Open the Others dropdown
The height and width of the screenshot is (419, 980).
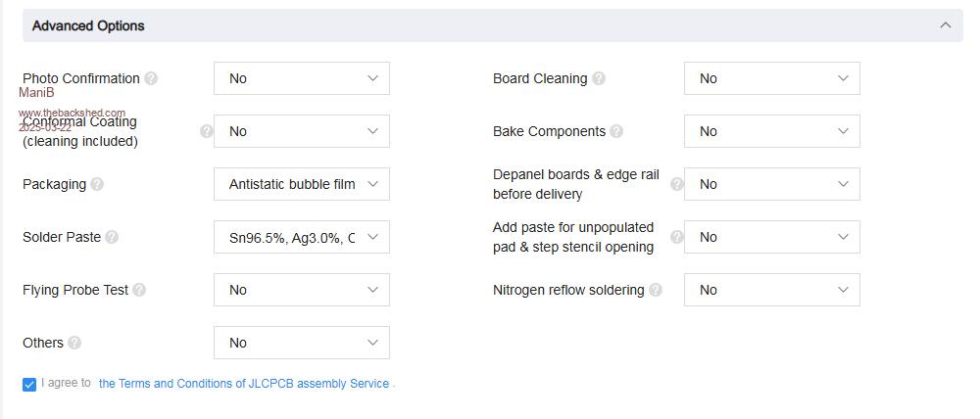click(301, 343)
